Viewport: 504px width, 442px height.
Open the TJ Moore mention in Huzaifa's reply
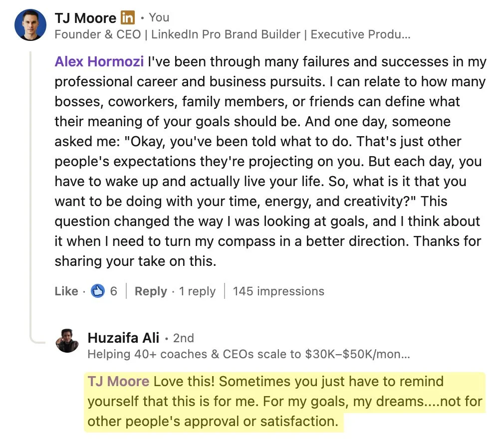tap(118, 382)
